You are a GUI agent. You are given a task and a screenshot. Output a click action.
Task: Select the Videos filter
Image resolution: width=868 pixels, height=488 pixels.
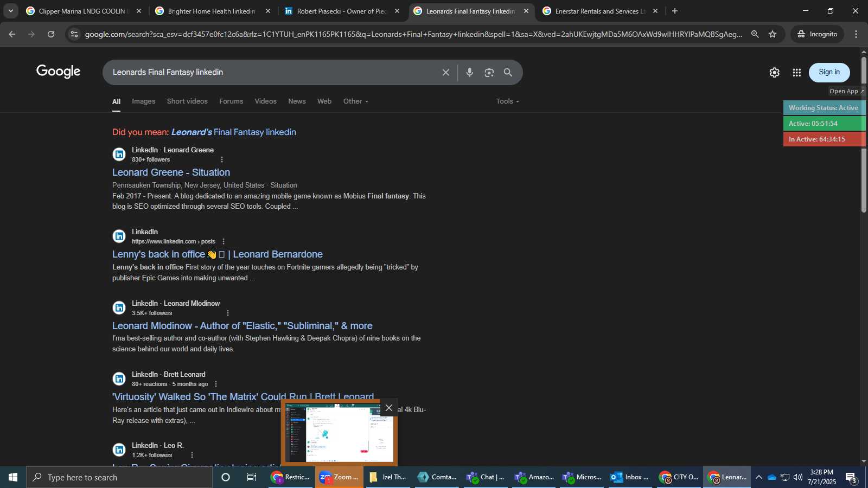coord(265,101)
